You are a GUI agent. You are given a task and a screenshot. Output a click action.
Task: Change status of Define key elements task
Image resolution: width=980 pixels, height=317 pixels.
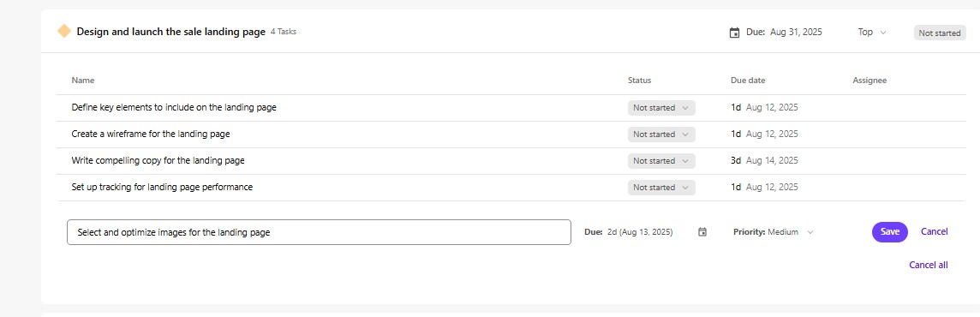661,108
